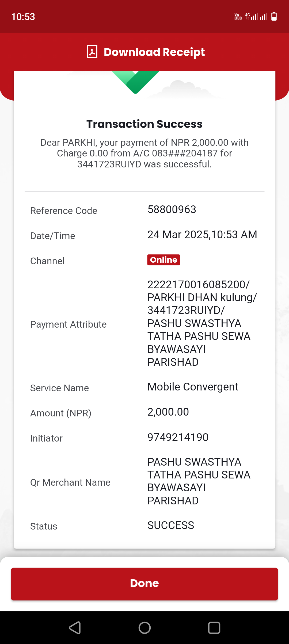Tap the date 24 Mar 2025,10:53 AM
The image size is (289, 644).
202,235
